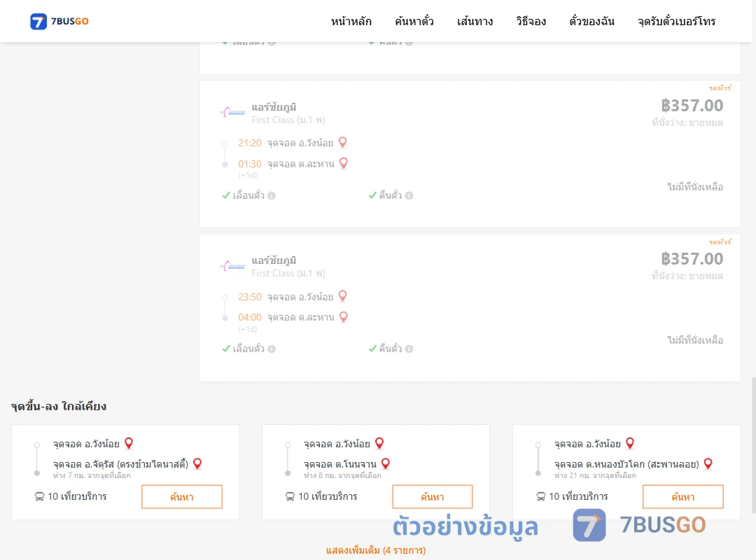Click the map pin beside 21:20 จุดจอด อ.วังน้อย
Image resolution: width=756 pixels, height=560 pixels.
tap(343, 142)
